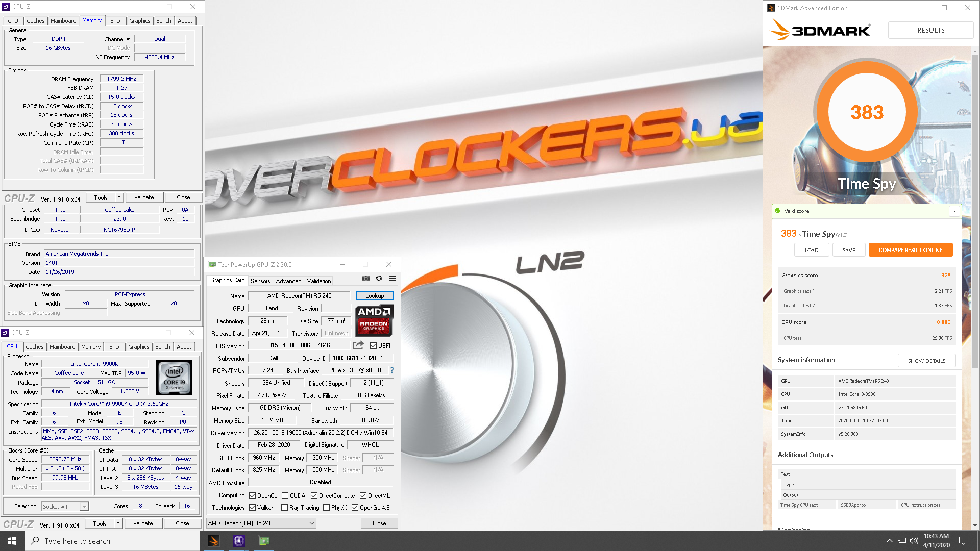Expand Tools dropdown arrow in top CPU-Z
The width and height of the screenshot is (980, 551).
119,197
